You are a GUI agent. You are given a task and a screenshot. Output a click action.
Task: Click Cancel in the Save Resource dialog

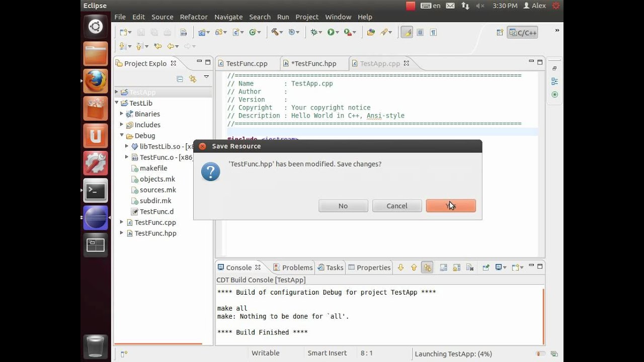[x=397, y=206]
